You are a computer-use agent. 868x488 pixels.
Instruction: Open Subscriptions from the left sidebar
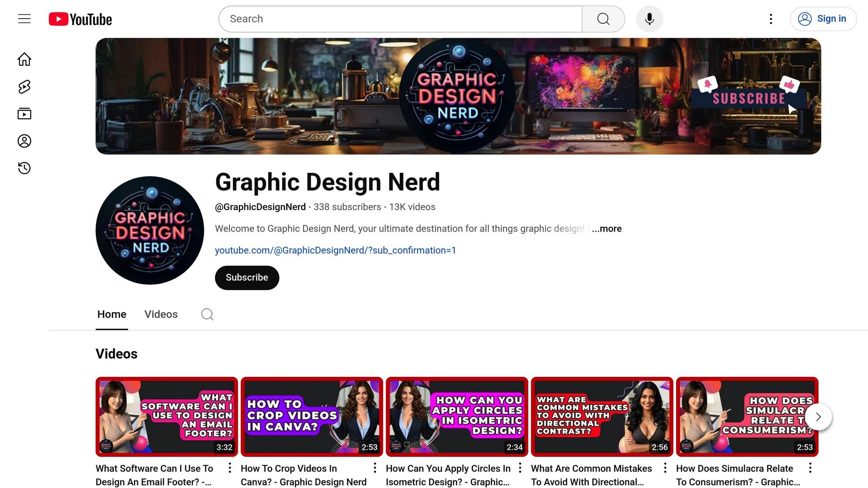[24, 114]
